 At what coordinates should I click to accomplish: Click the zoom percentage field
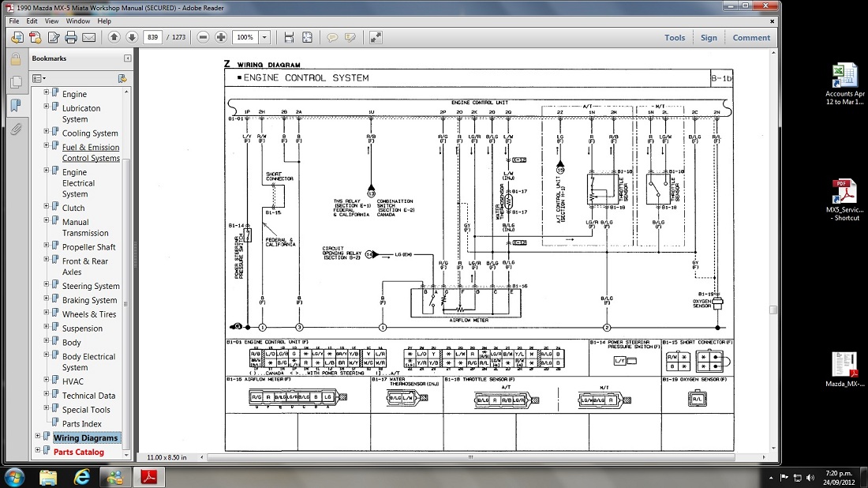[x=245, y=37]
